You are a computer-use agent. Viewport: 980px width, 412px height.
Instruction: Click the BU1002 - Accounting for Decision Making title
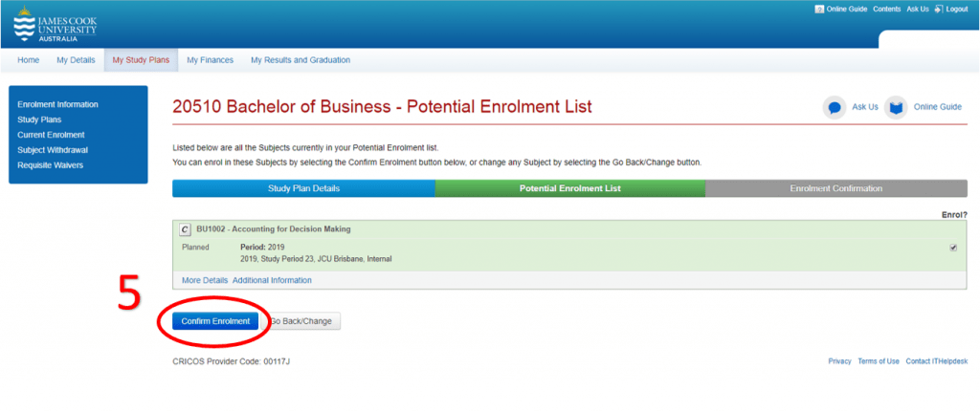pyautogui.click(x=274, y=229)
